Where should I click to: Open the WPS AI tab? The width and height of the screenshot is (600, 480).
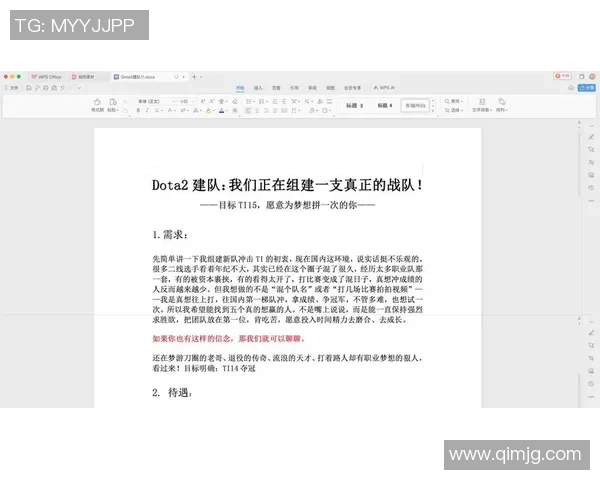pyautogui.click(x=384, y=88)
